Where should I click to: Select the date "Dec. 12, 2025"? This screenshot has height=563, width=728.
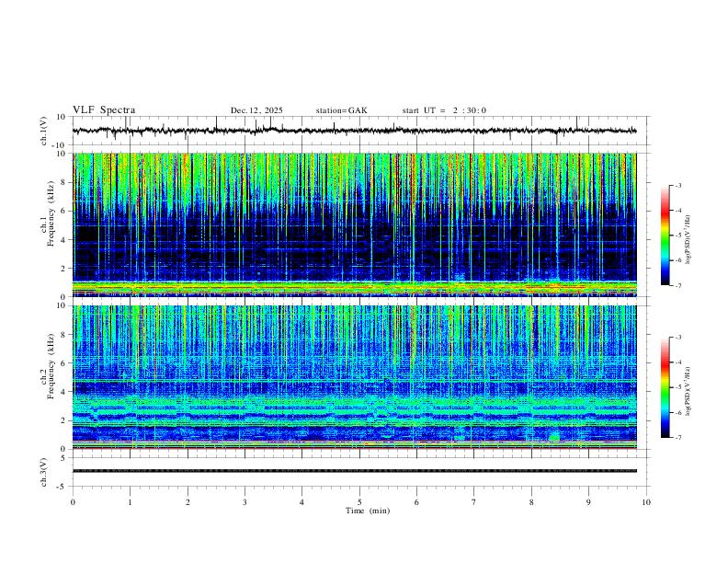(x=256, y=110)
